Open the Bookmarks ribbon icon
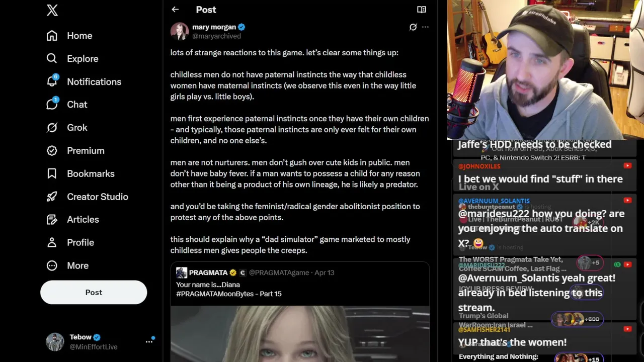The image size is (644, 362). [x=52, y=173]
